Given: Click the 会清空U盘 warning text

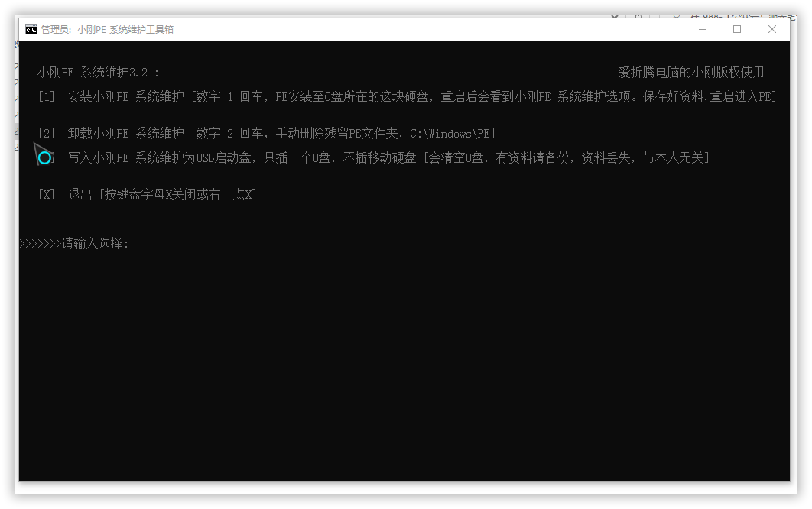Looking at the screenshot, I should click(x=456, y=158).
